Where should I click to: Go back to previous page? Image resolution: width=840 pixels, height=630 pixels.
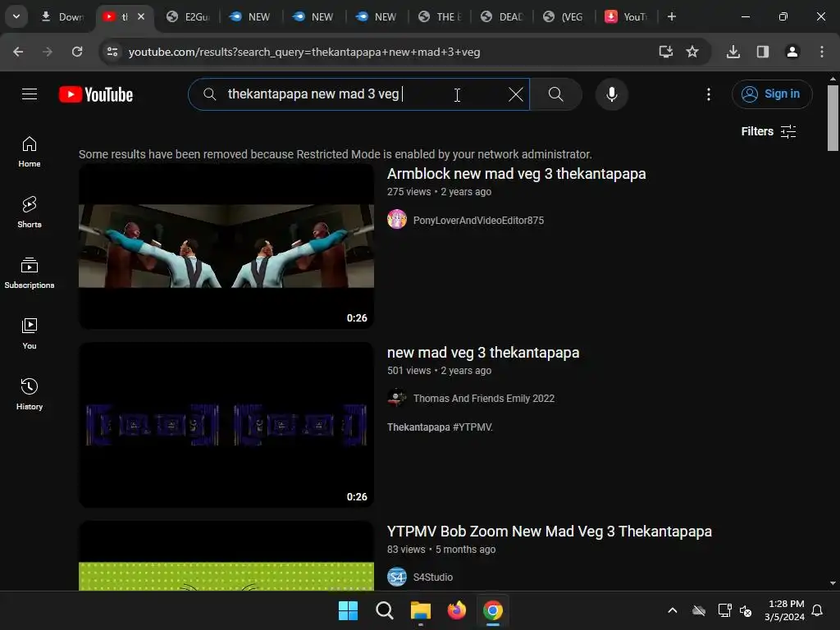pyautogui.click(x=18, y=52)
